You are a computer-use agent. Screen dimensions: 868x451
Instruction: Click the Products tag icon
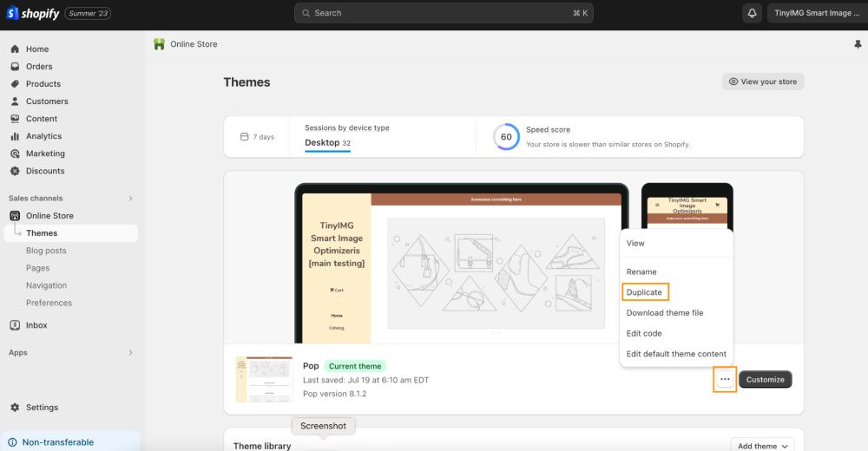tap(15, 83)
